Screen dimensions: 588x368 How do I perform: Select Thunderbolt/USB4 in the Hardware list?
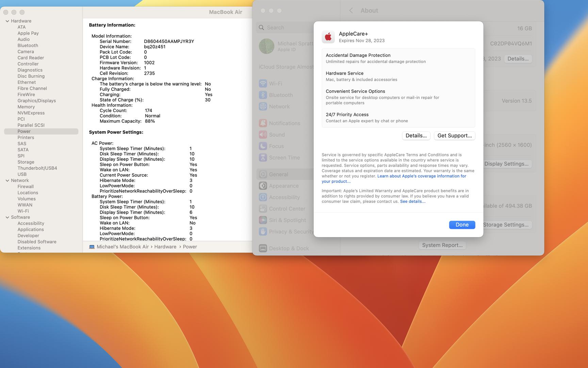tap(37, 168)
